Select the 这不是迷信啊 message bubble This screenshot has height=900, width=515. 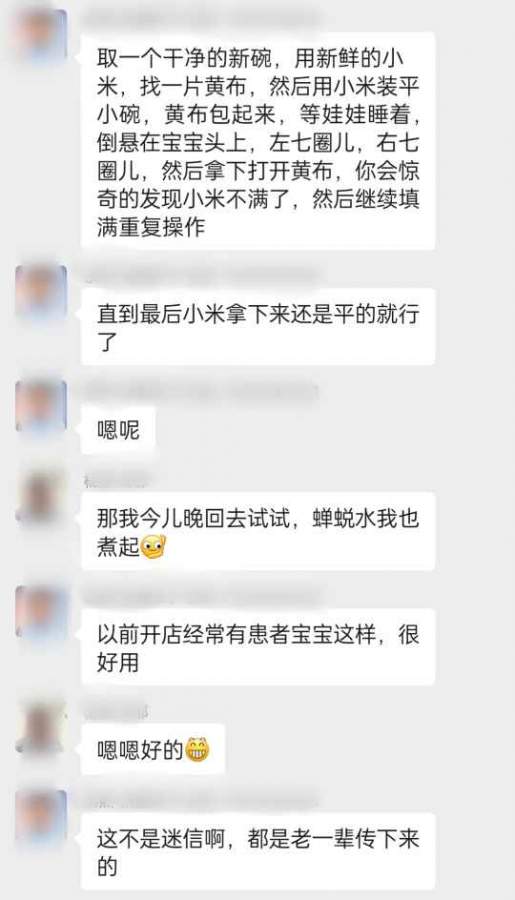(x=258, y=851)
